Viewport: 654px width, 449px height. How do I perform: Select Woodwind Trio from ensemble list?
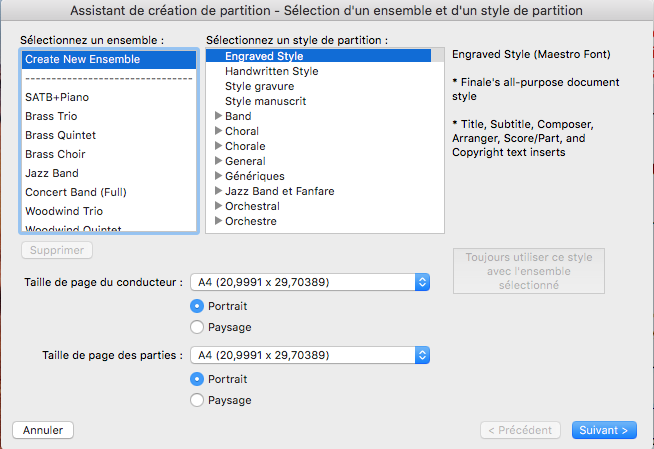[x=64, y=211]
